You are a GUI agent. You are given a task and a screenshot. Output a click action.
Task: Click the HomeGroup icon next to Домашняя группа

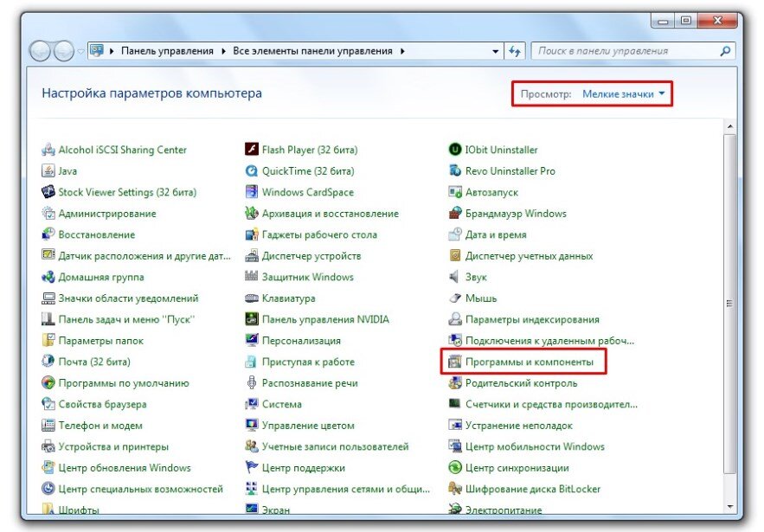point(48,277)
